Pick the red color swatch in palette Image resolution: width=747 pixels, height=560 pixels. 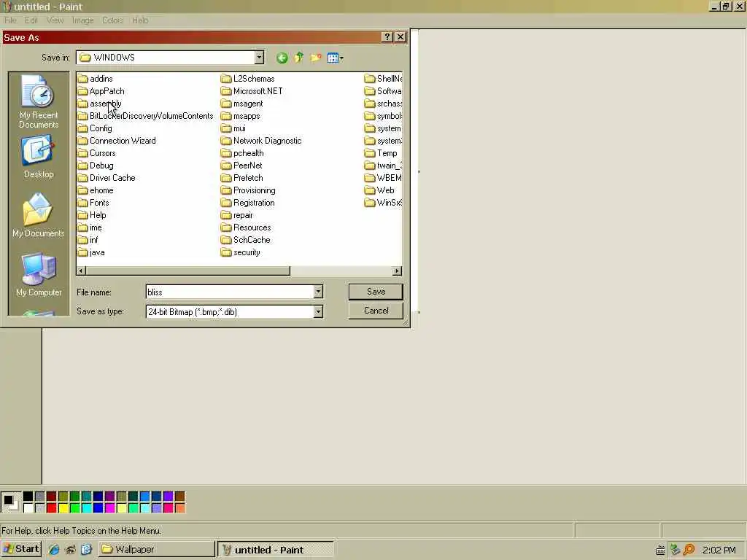(52, 508)
